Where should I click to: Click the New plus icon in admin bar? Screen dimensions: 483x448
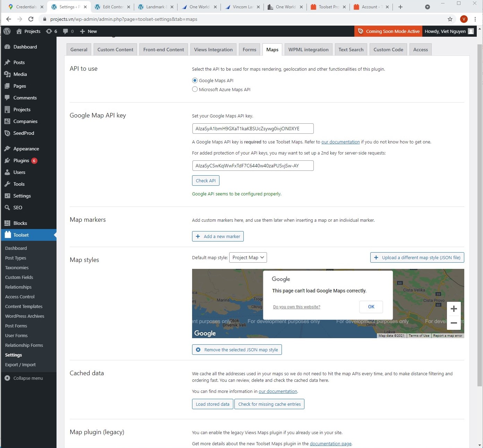[x=83, y=31]
